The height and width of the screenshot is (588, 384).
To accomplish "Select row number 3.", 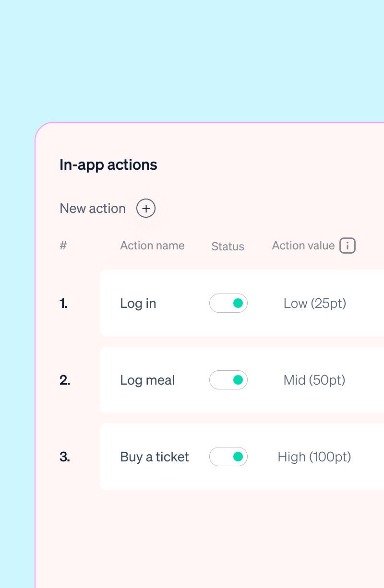I will [65, 457].
